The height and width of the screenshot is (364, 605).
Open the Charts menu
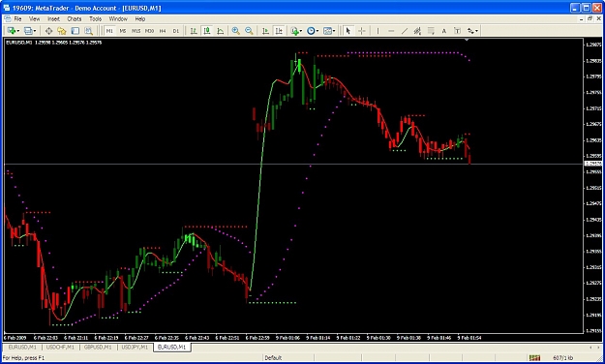tap(75, 19)
